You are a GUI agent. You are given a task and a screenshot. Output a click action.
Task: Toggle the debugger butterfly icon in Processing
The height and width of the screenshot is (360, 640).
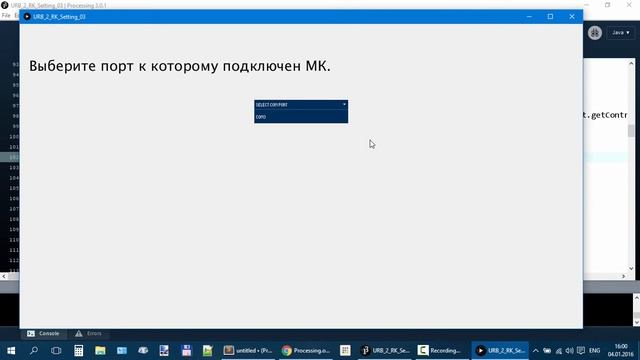(x=595, y=33)
